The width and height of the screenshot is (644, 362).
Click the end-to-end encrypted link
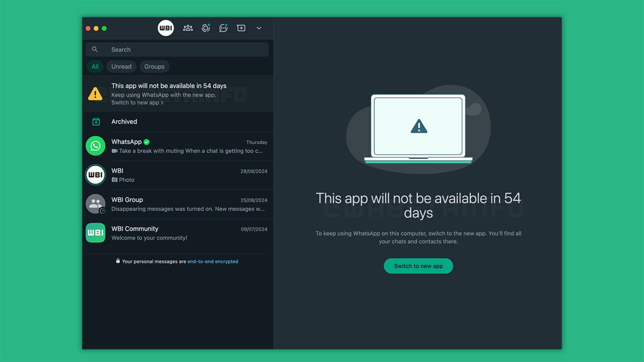(213, 261)
